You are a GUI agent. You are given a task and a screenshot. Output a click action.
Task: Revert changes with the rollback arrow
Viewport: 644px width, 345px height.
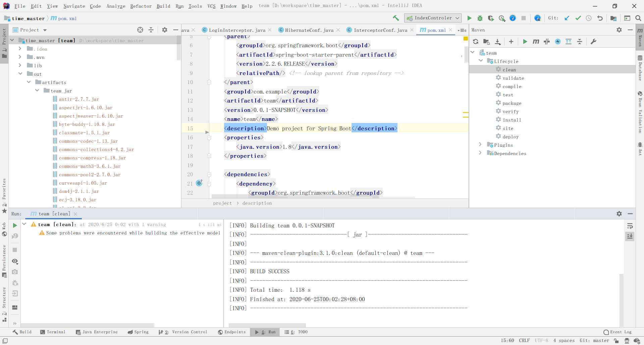pos(600,18)
